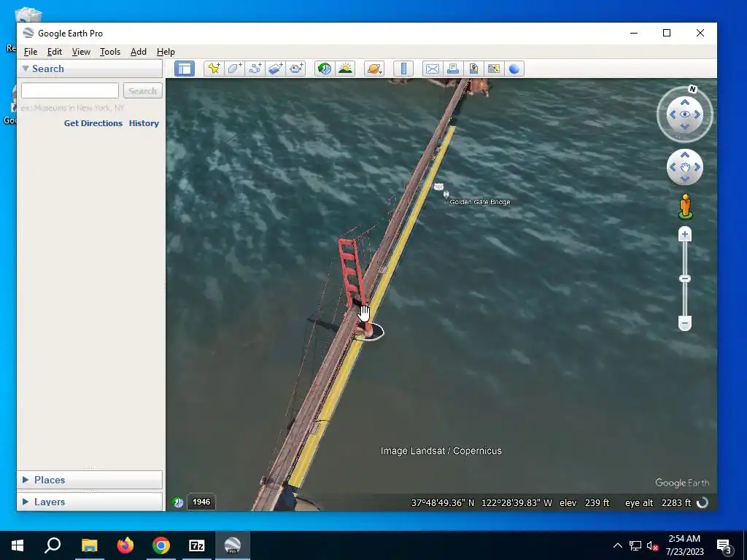Look down with the eye compass arrow

pyautogui.click(x=684, y=126)
